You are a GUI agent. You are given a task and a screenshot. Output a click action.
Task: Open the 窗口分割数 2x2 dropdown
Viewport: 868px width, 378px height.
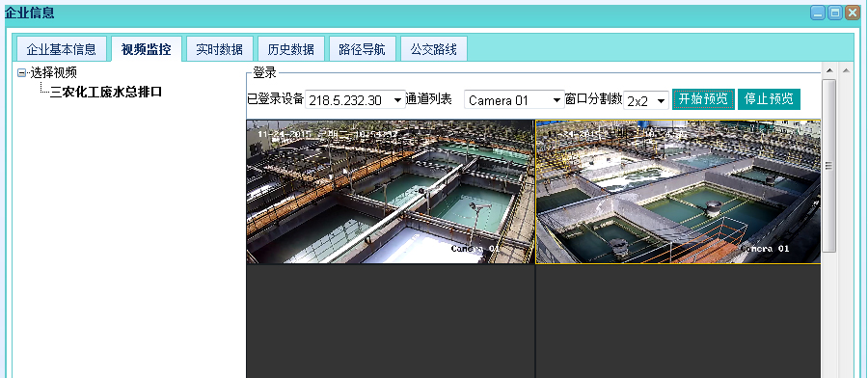point(646,100)
